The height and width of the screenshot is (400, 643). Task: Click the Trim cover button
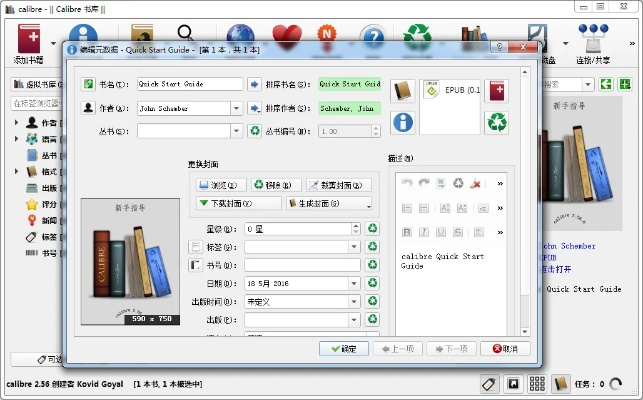[339, 185]
